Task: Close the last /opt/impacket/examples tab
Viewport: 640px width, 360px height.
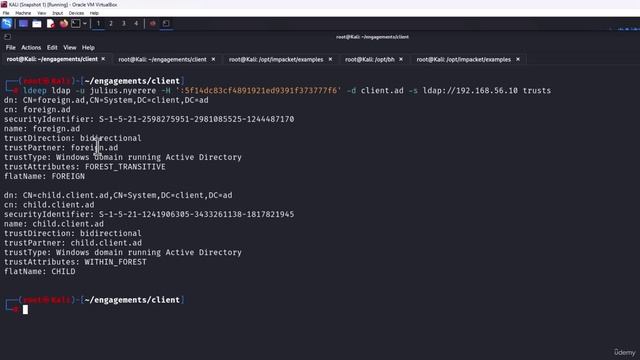Action: (518, 60)
